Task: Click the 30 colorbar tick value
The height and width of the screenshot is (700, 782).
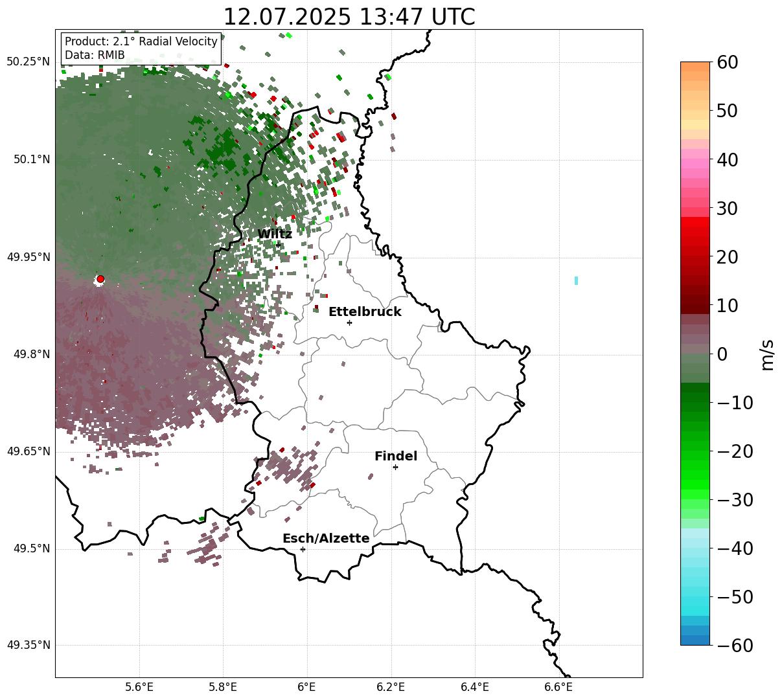Action: coord(726,208)
